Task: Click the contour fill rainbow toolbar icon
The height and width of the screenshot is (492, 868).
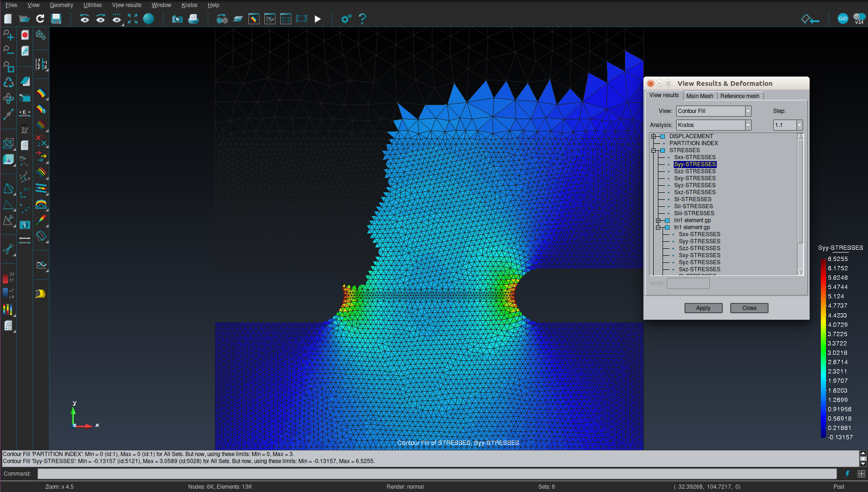Action: (x=254, y=19)
